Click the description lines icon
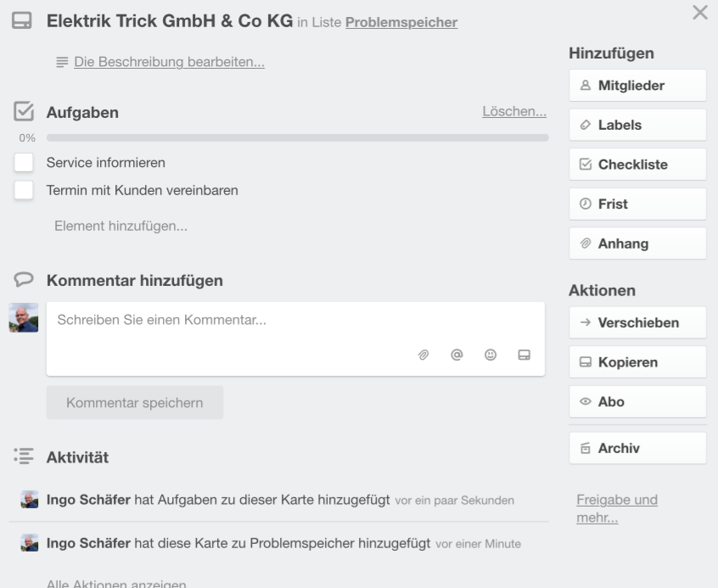Screen dimensions: 718x588 62,62
